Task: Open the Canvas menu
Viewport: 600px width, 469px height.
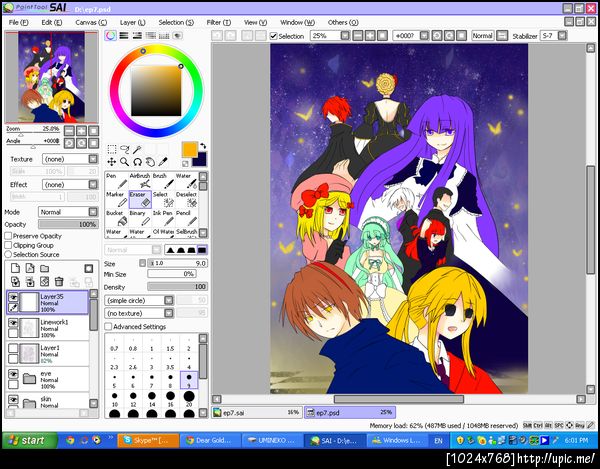Action: (x=91, y=23)
